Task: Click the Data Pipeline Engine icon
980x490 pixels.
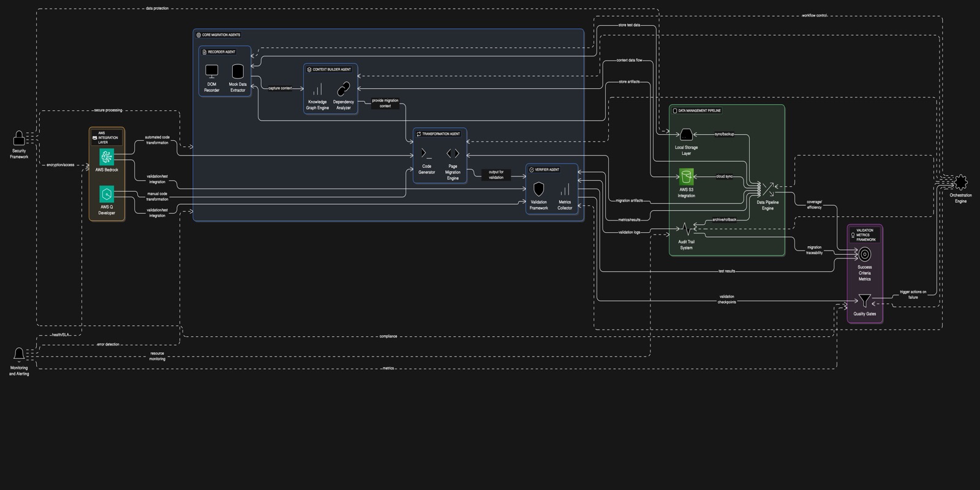Action: point(767,189)
